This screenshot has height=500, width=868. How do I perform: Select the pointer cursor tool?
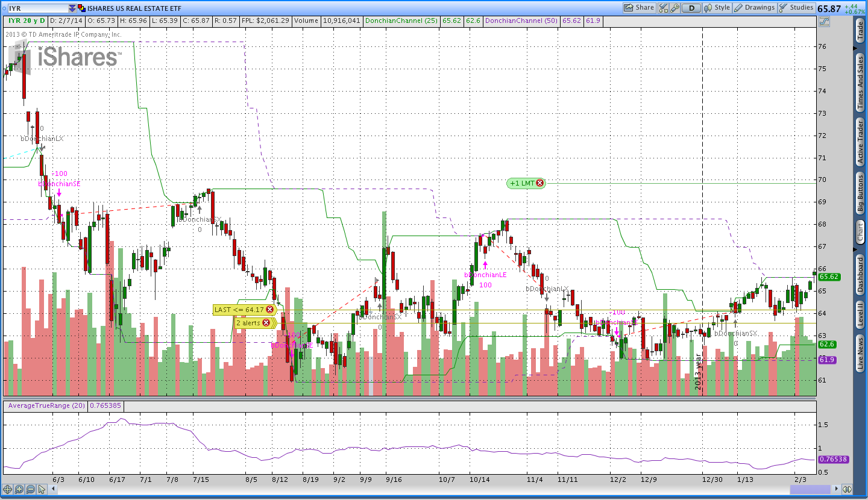(42, 490)
